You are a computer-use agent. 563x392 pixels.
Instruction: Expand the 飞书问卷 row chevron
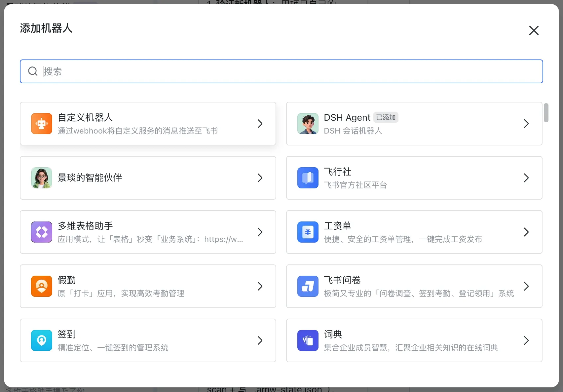pos(526,286)
